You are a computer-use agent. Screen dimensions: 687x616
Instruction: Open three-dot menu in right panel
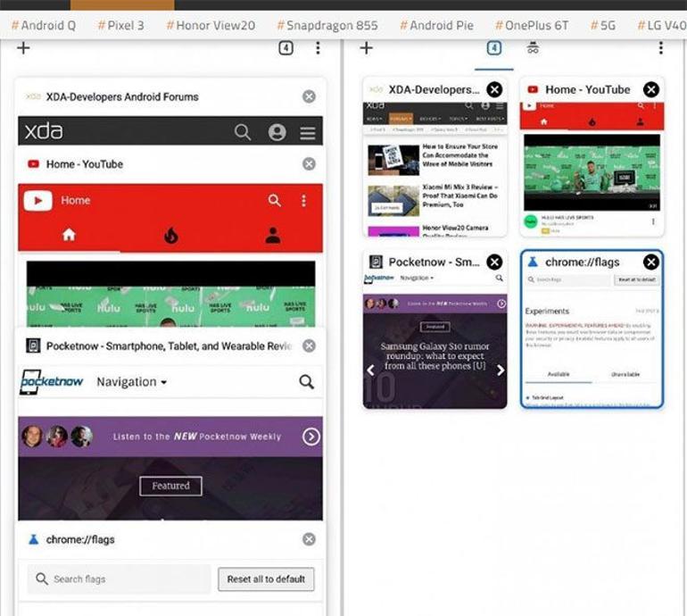pyautogui.click(x=661, y=48)
